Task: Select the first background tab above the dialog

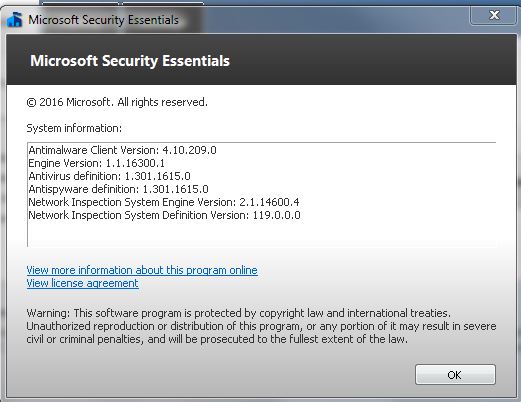Action: (80, 3)
